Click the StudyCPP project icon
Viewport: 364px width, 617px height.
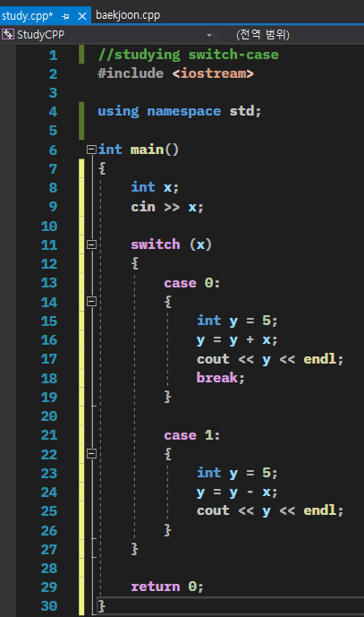coord(7,35)
